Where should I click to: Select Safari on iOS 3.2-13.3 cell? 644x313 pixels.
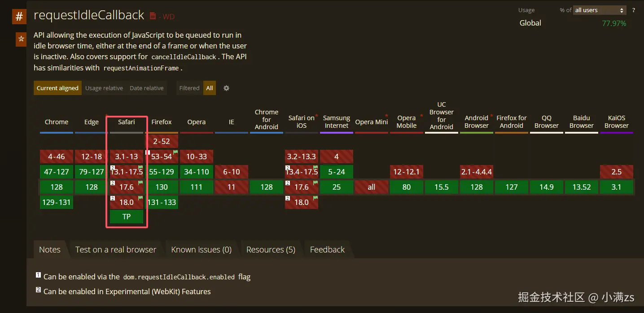[302, 156]
